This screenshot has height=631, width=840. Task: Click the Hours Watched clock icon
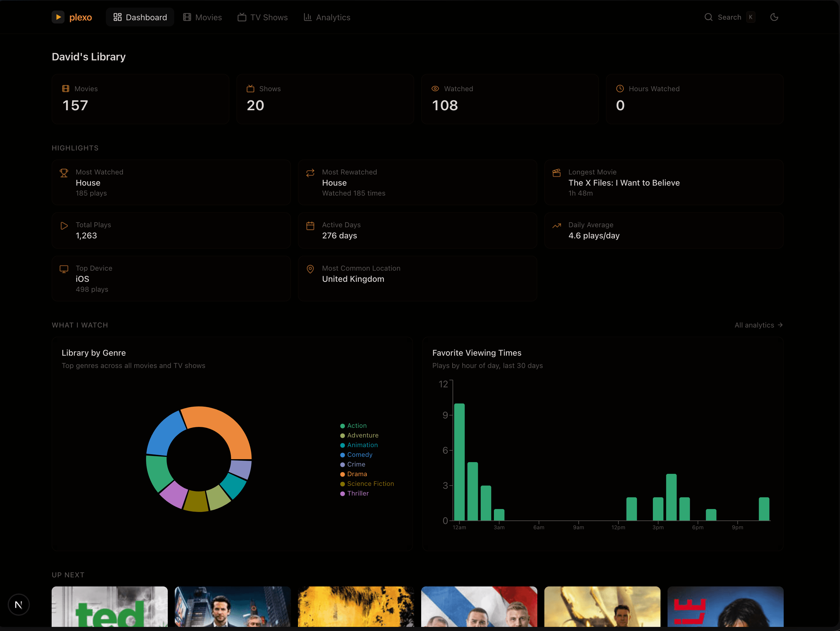620,89
